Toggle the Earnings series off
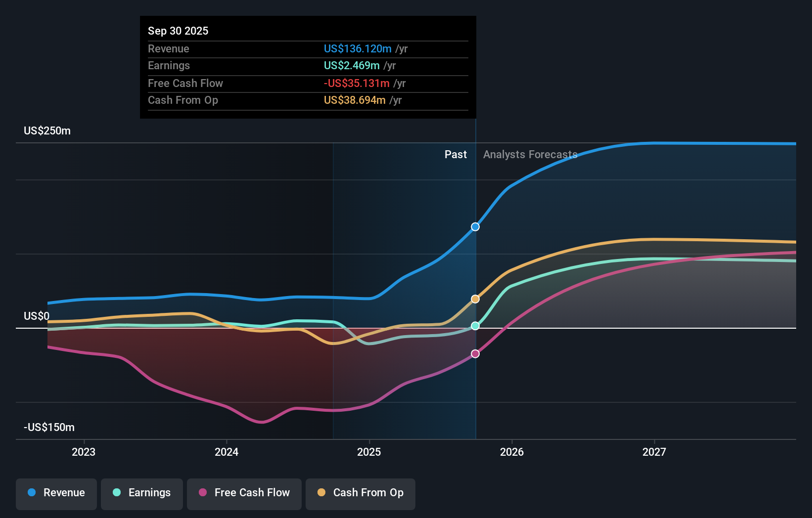 click(x=142, y=493)
